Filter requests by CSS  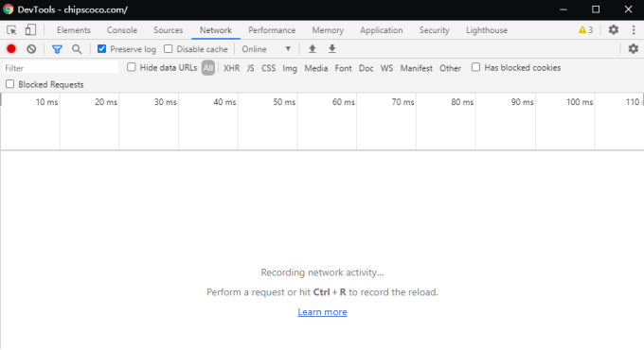pos(269,68)
